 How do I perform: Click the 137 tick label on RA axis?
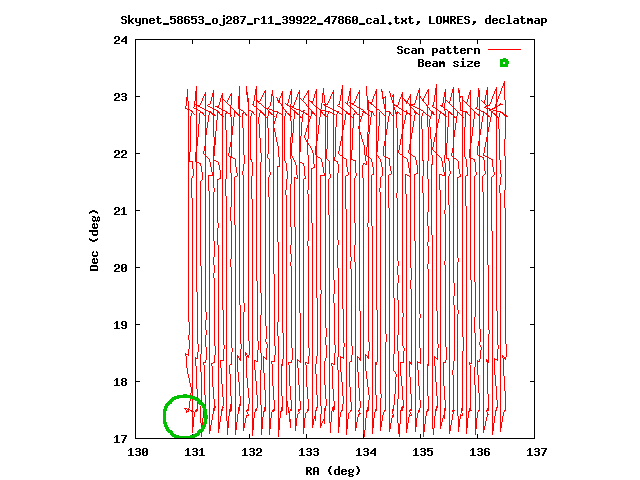[537, 453]
